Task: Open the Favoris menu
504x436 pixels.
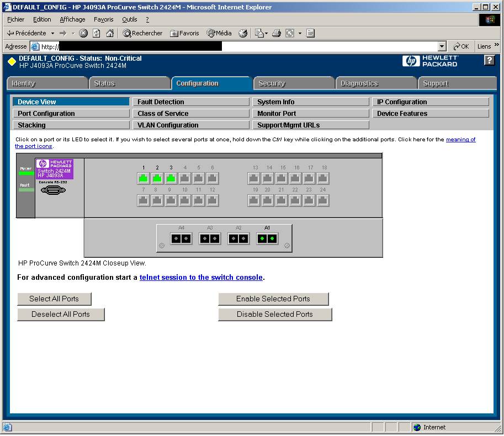Action: (103, 19)
